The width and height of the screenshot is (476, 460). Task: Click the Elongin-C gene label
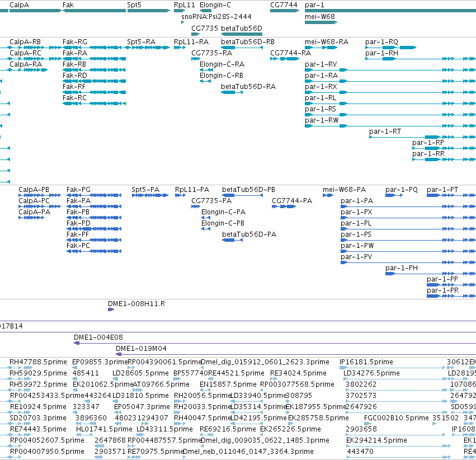click(x=215, y=5)
